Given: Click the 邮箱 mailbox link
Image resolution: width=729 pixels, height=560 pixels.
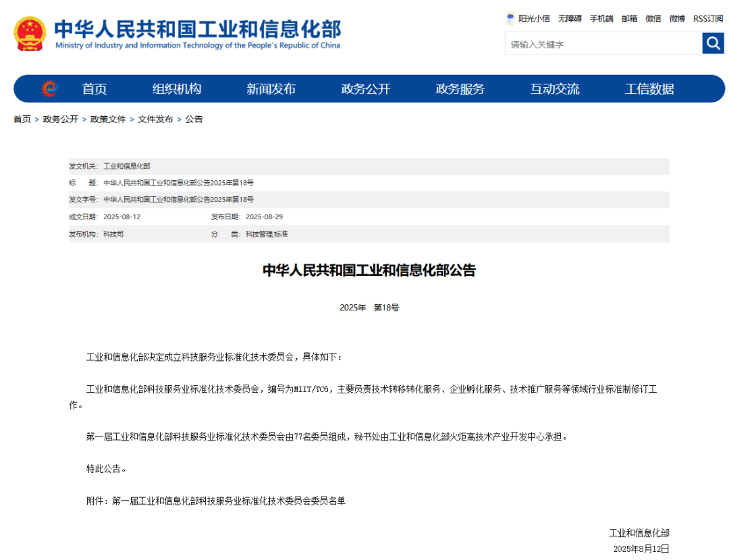Looking at the screenshot, I should (630, 19).
